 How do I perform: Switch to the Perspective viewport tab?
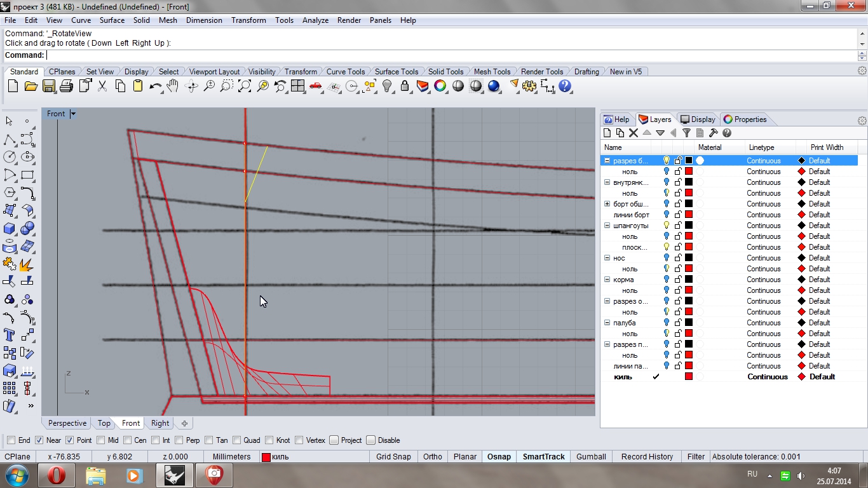tap(67, 423)
